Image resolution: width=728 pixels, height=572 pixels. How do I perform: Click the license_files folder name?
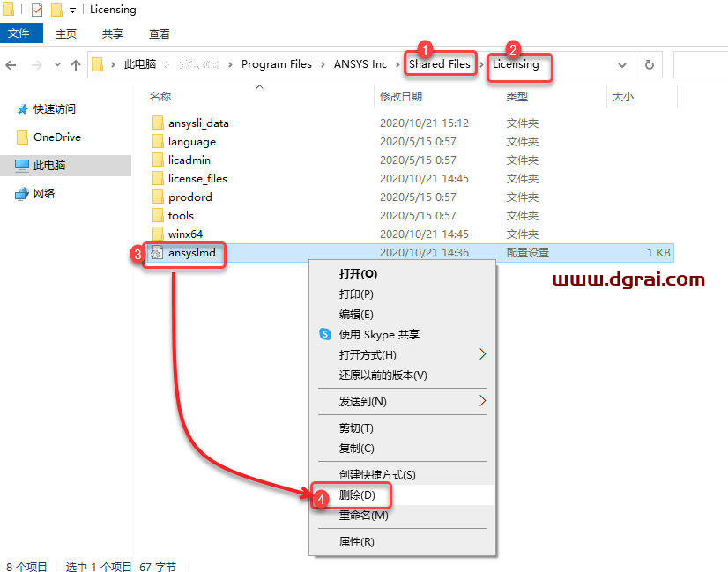[x=197, y=179]
